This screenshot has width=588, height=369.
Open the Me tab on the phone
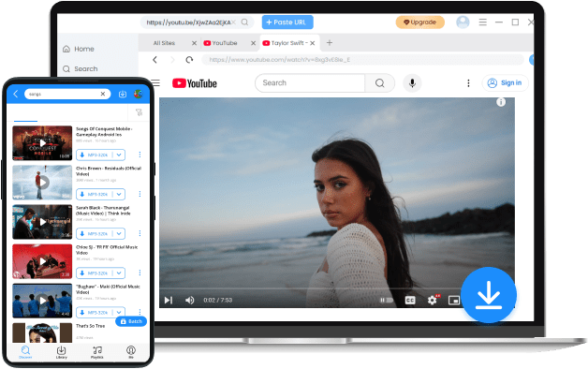[x=131, y=352]
